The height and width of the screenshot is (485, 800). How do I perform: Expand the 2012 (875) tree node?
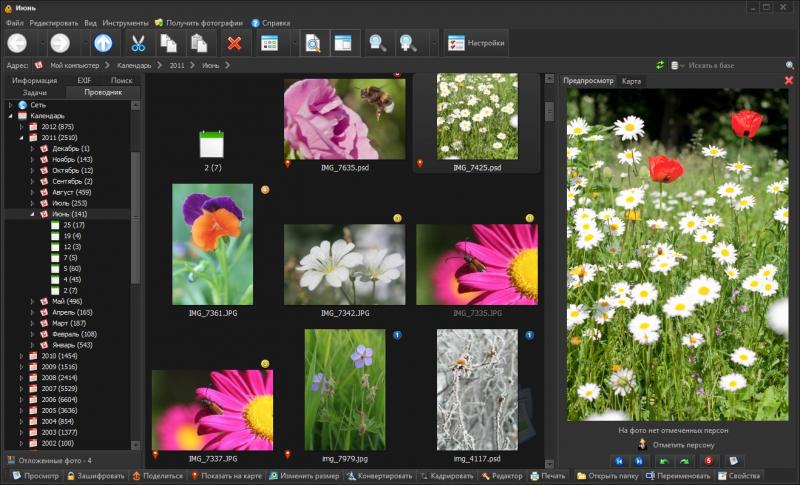pos(21,126)
